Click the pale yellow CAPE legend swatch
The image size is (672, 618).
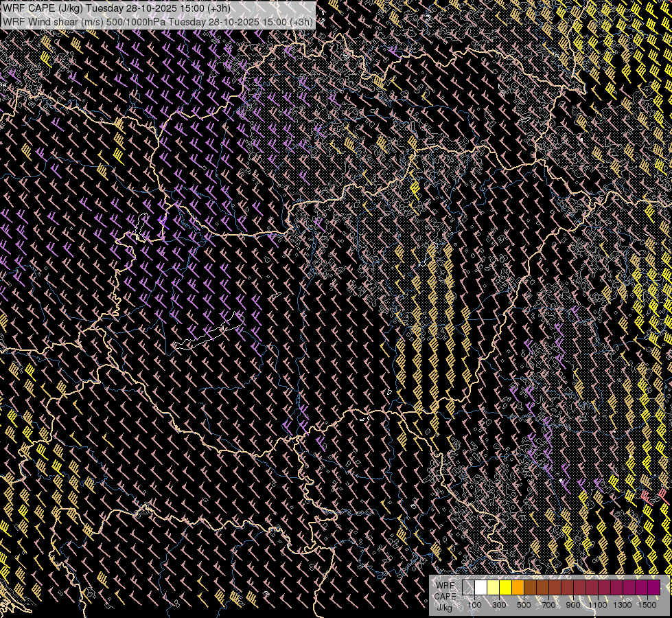pos(494,587)
